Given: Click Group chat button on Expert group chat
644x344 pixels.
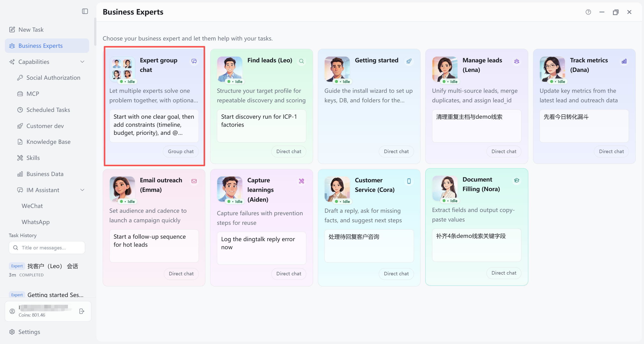Looking at the screenshot, I should [181, 151].
